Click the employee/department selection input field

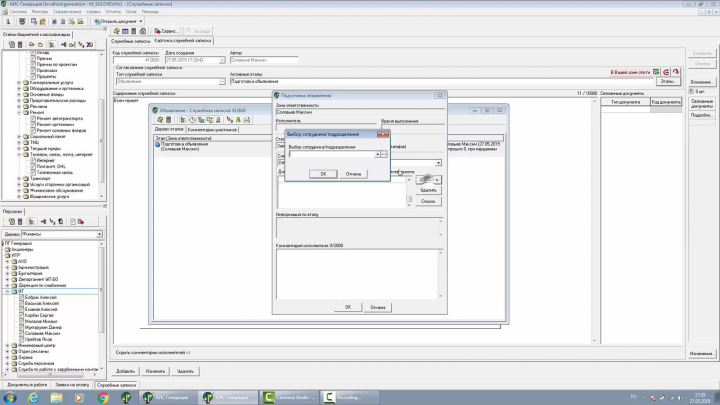pyautogui.click(x=332, y=154)
